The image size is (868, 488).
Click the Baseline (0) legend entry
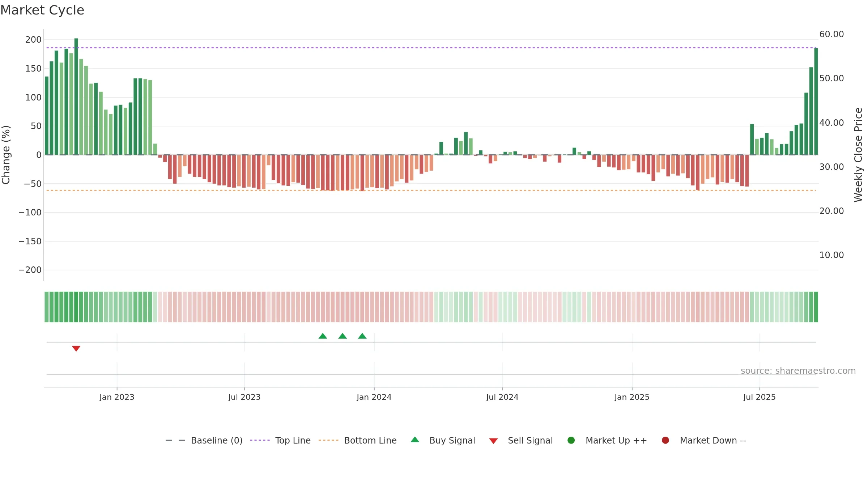(204, 440)
